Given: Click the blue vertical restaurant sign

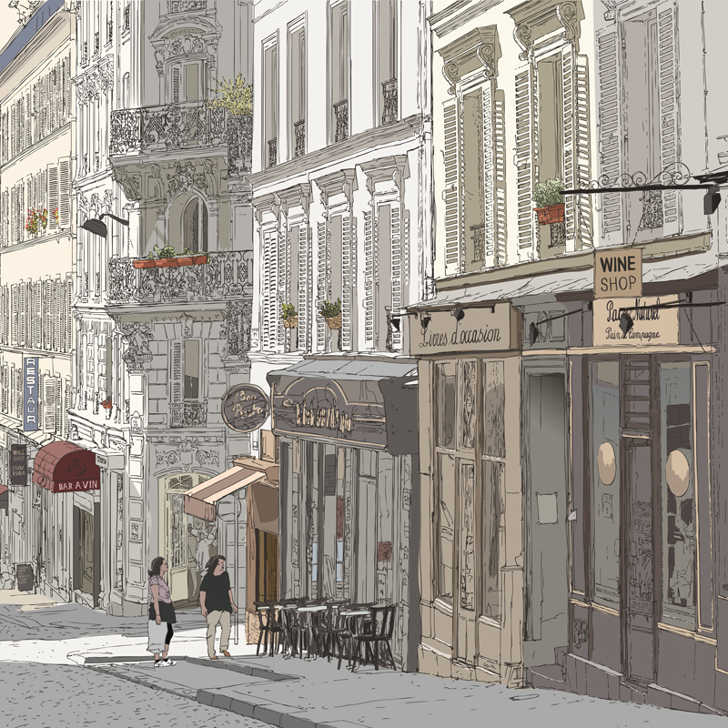Looking at the screenshot, I should click(31, 392).
